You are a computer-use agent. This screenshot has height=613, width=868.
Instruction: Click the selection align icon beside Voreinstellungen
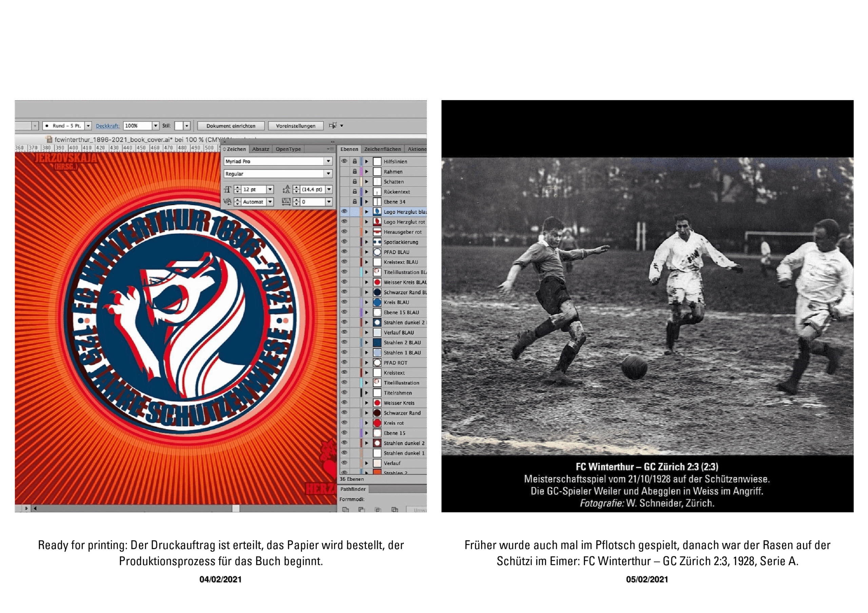click(333, 126)
